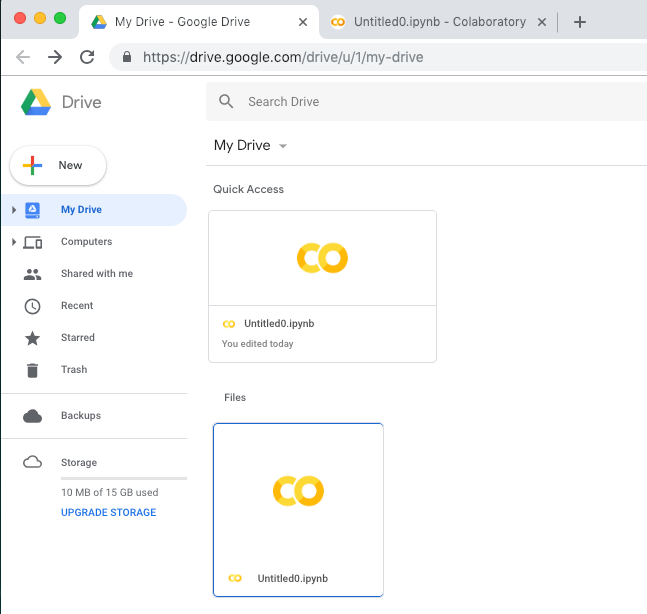Click the Trash bin icon
Screen dimensions: 647x614
(32, 370)
